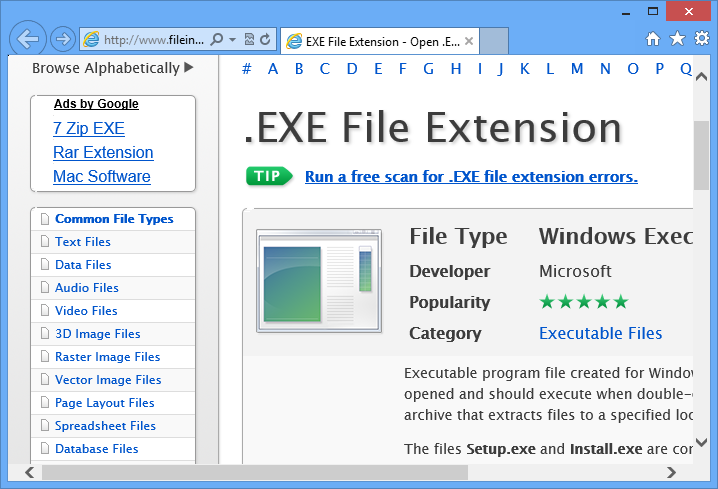Browse file extensions starting with B
Screen dimensions: 718x489
point(299,69)
